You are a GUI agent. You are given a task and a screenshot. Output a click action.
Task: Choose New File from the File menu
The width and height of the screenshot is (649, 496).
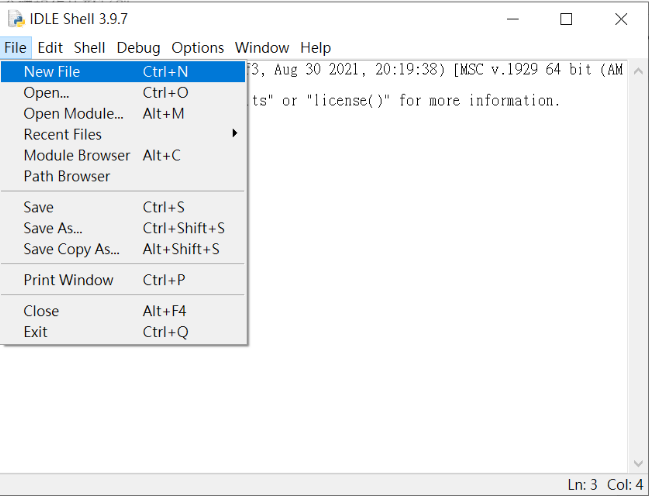point(123,72)
